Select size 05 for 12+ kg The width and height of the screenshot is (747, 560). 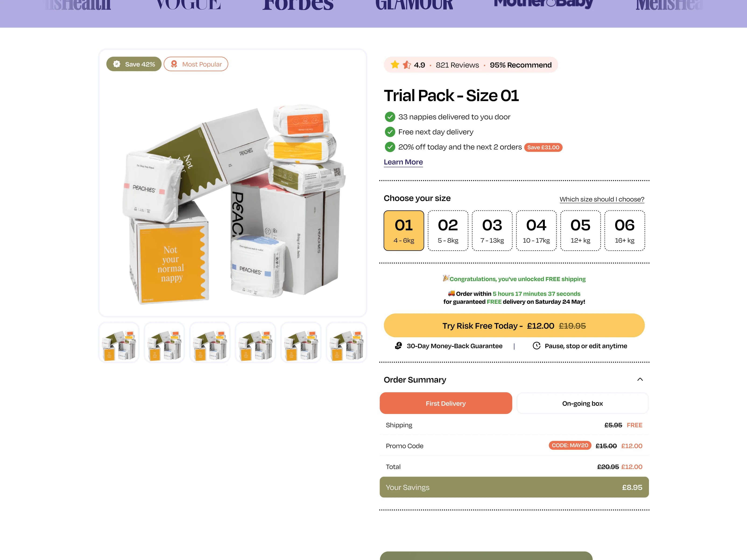[x=580, y=231]
